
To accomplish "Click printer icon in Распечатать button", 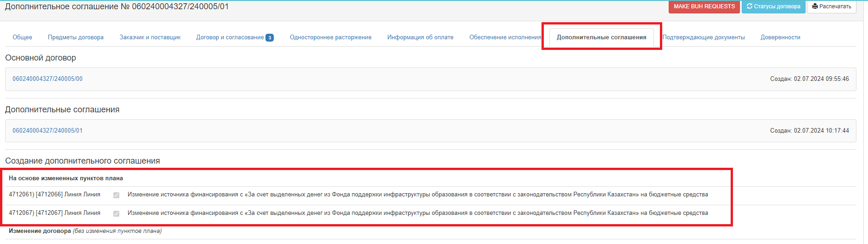I will click(x=815, y=6).
